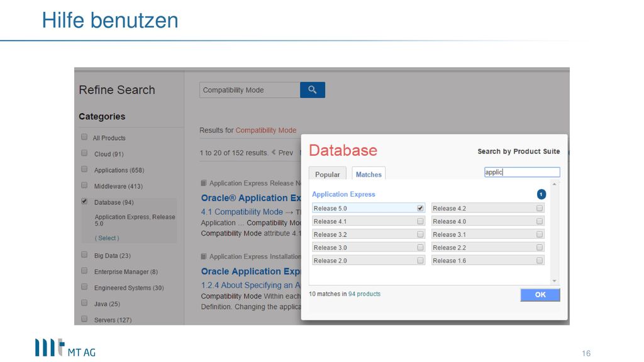Viewport: 644px width, 362px height.
Task: Click the dialog scrollbar down arrow
Action: [555, 281]
